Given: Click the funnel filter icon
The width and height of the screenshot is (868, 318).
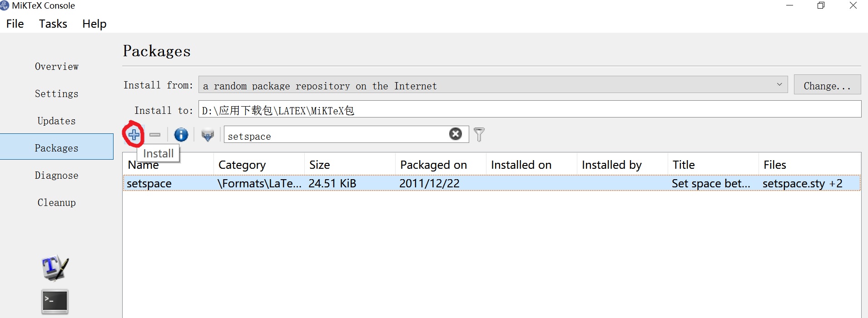Looking at the screenshot, I should pos(479,135).
